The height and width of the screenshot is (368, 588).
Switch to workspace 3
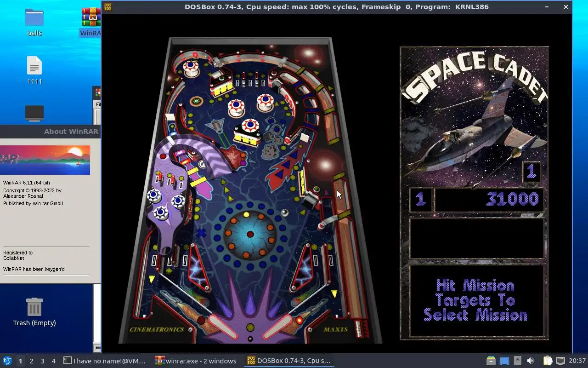(42, 361)
